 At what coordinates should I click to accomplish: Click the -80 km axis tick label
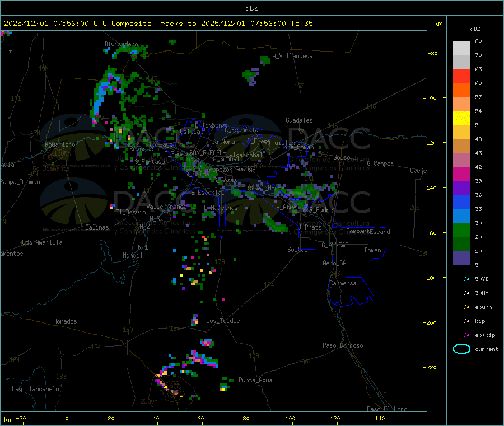[432, 53]
